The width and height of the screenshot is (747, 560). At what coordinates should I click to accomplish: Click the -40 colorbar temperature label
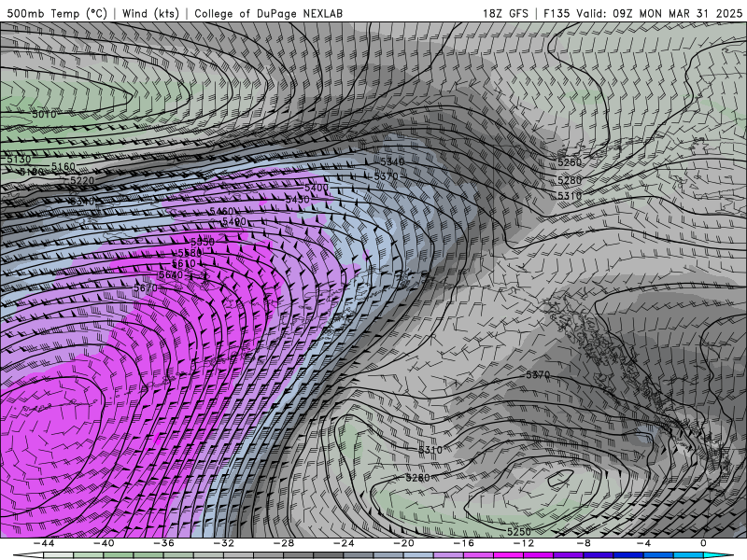pos(104,543)
